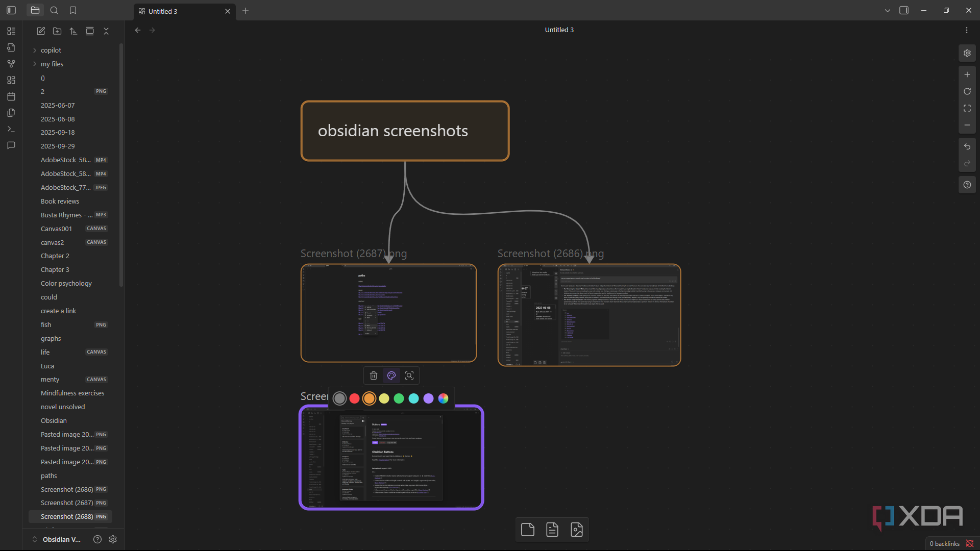Open the bookmarks icon

(73, 10)
